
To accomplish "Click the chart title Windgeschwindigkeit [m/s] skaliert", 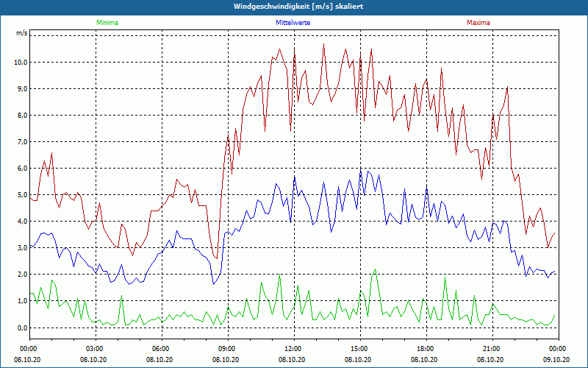I will point(298,7).
